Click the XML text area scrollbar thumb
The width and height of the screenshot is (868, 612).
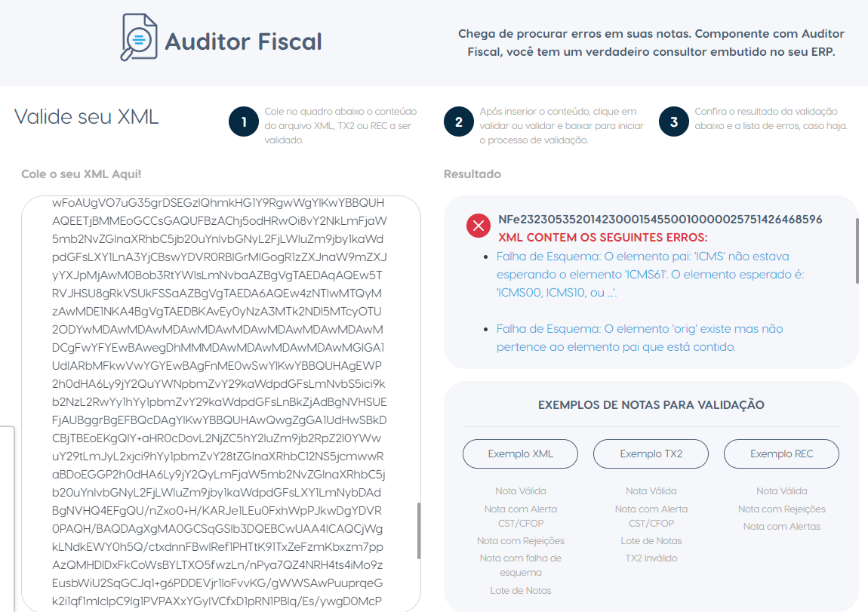(x=418, y=531)
